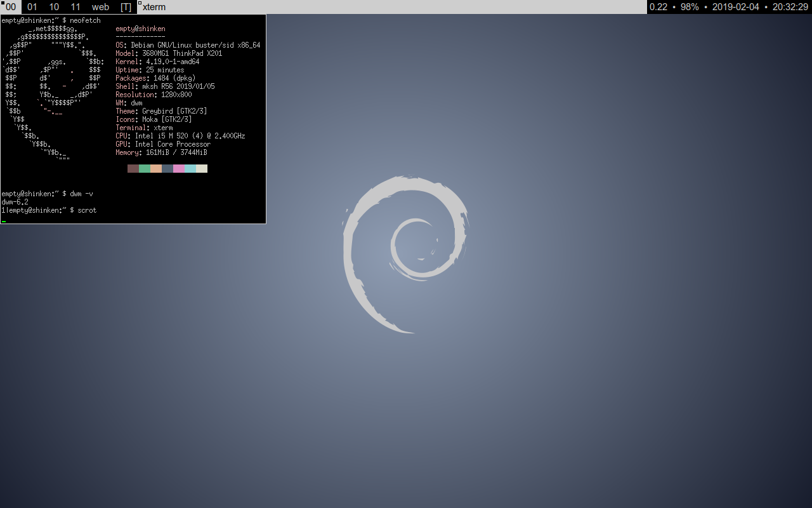Click the 'CPU: Intel i5 M 520' line
This screenshot has width=812, height=508.
coord(180,136)
